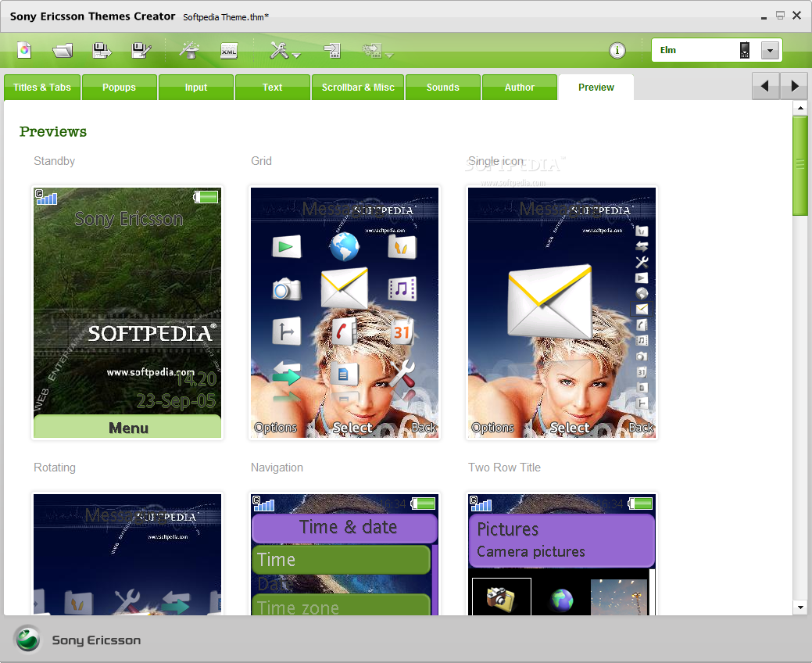Viewport: 812px width, 663px height.
Task: Click the globe icon in Grid preview
Action: (345, 246)
